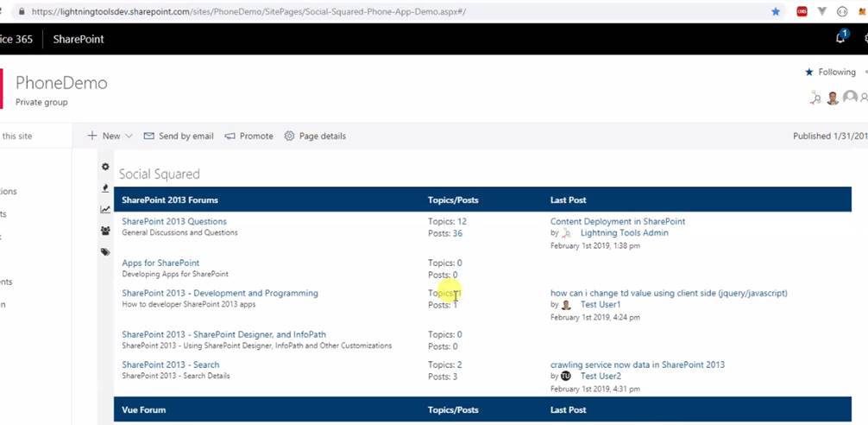
Task: Click Private group label
Action: point(41,102)
